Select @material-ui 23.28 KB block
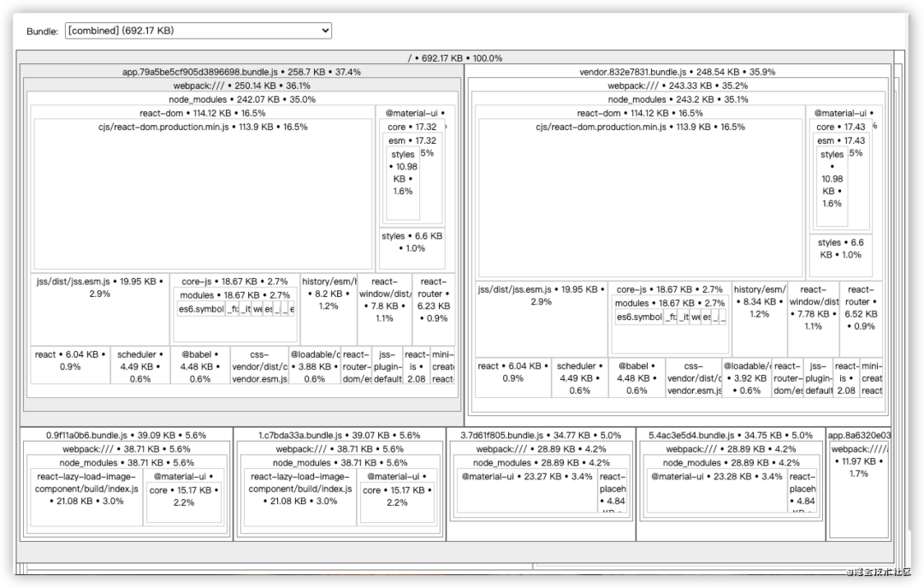The image size is (924, 588). (717, 490)
